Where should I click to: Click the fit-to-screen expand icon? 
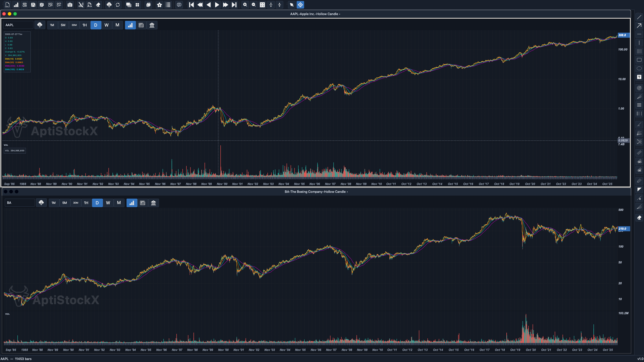(x=262, y=5)
